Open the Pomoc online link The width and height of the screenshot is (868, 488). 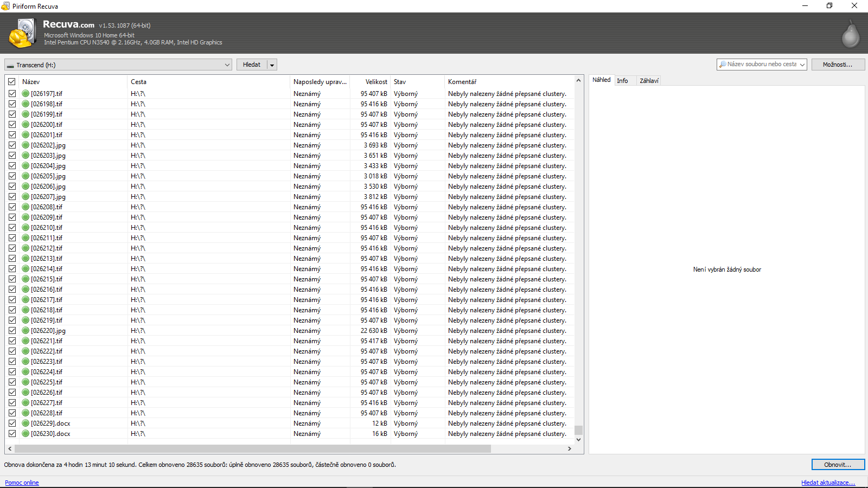pos(22,483)
